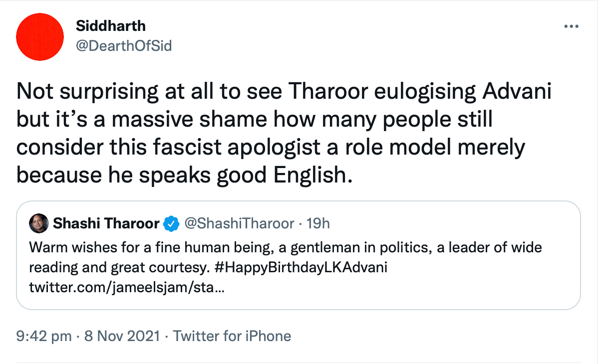Click the 9:42 pm time stamp
599x364 pixels.
tap(44, 336)
